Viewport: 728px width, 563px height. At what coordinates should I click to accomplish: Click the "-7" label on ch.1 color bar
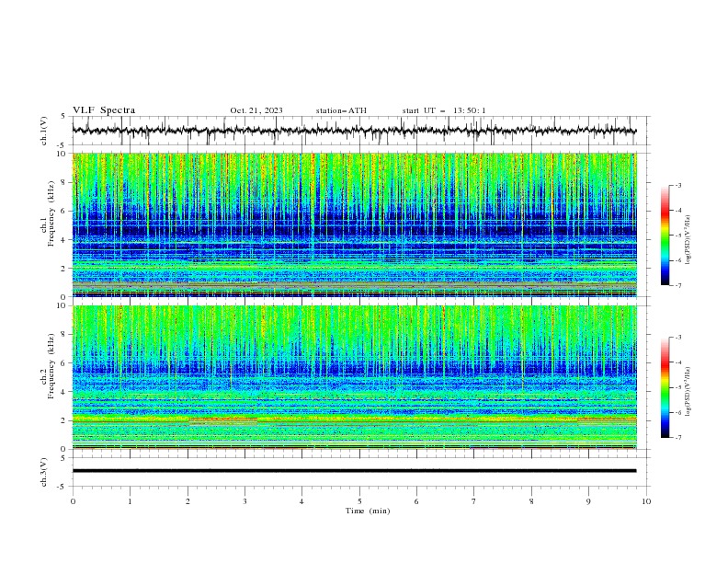tap(678, 285)
